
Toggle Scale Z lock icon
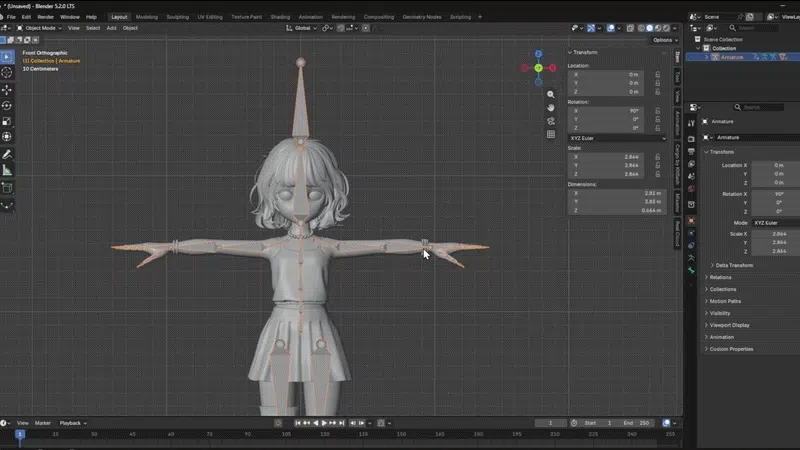click(658, 174)
